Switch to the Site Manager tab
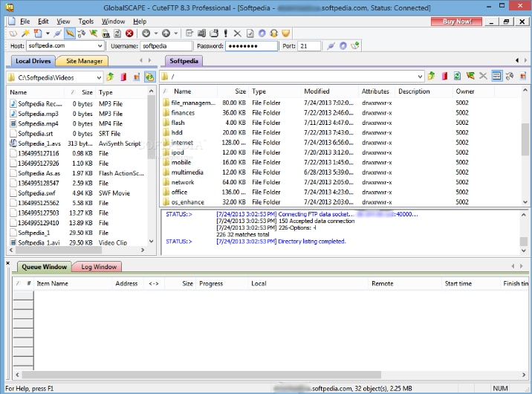 tap(84, 61)
